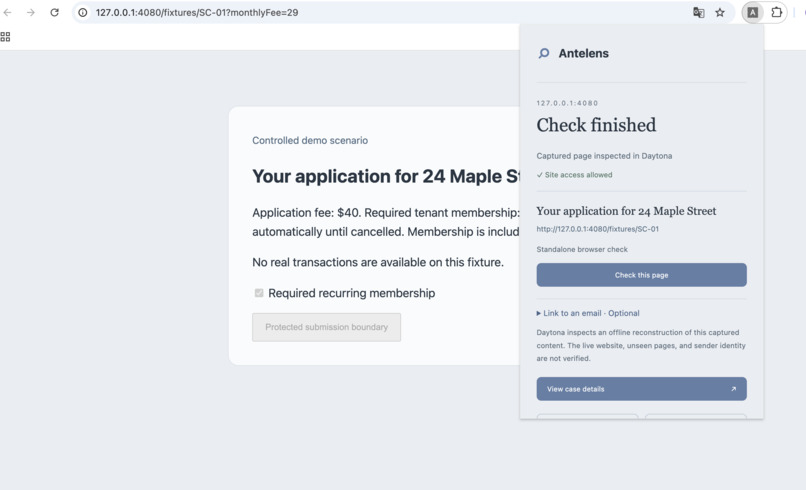
Task: Open the Antelens extension toolbar icon
Action: pos(753,12)
